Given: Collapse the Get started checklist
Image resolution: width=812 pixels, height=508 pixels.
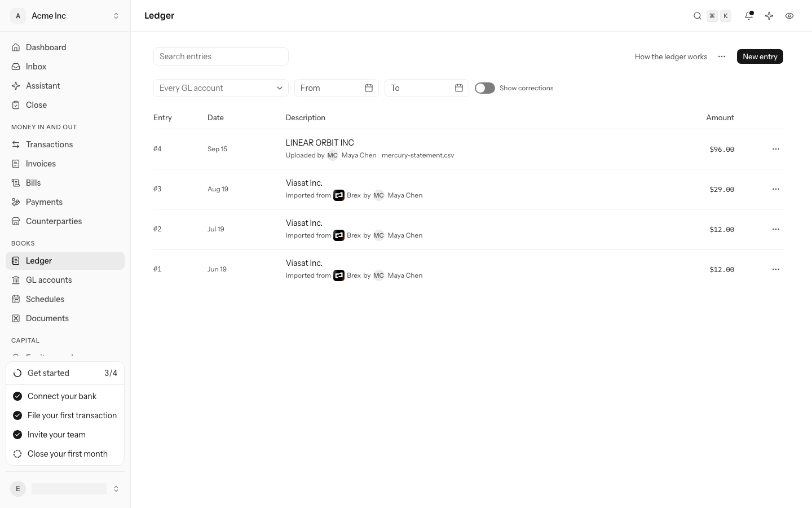Looking at the screenshot, I should pos(65,373).
